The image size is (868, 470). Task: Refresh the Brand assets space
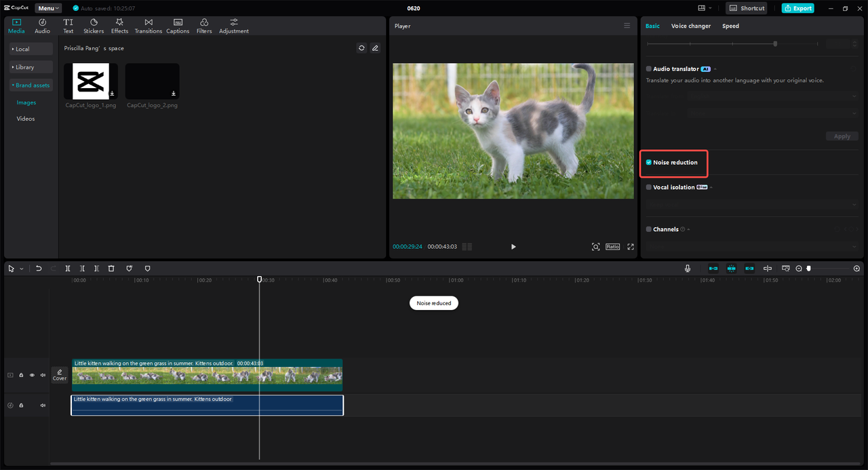361,48
